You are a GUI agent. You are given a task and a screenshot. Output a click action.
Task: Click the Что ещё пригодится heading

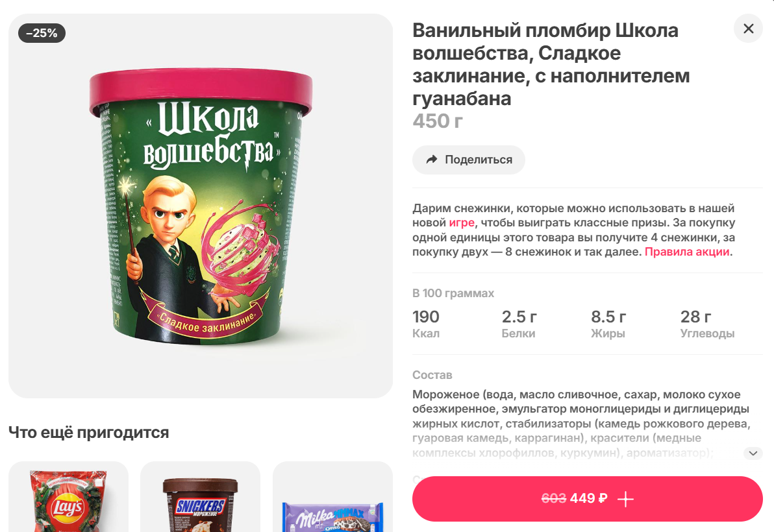pyautogui.click(x=89, y=432)
